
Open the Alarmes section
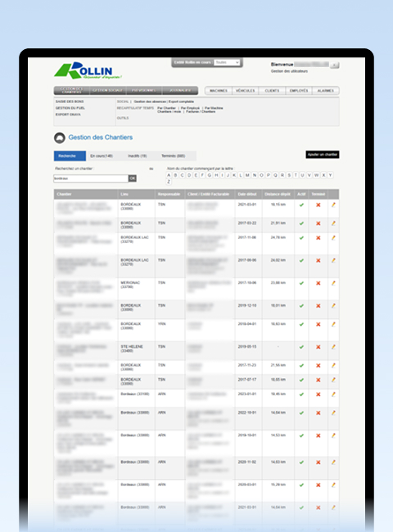[x=326, y=91]
